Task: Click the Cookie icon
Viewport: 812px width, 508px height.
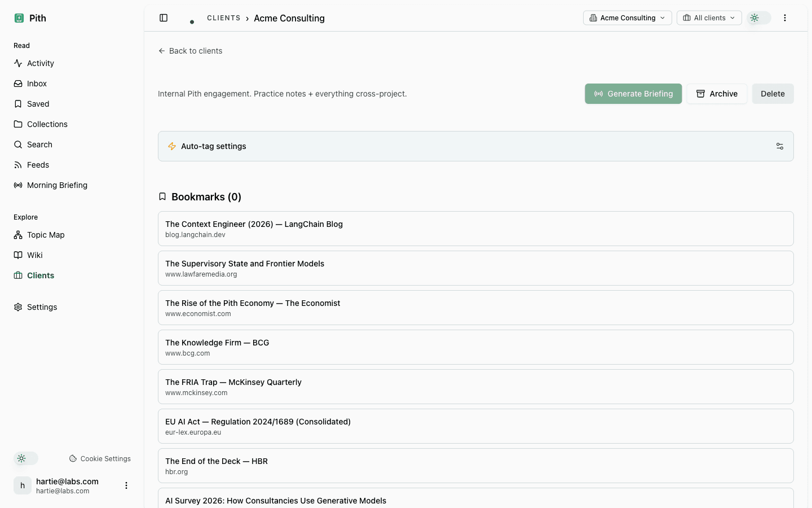Action: tap(73, 459)
